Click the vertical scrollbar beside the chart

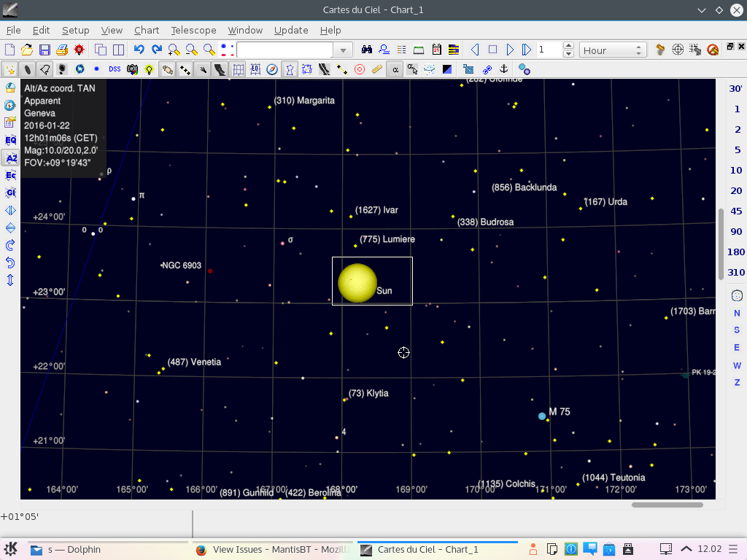721,244
